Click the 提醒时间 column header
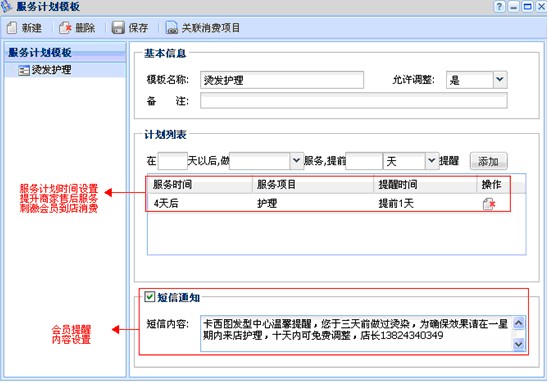This screenshot has width=548, height=382. click(x=425, y=184)
